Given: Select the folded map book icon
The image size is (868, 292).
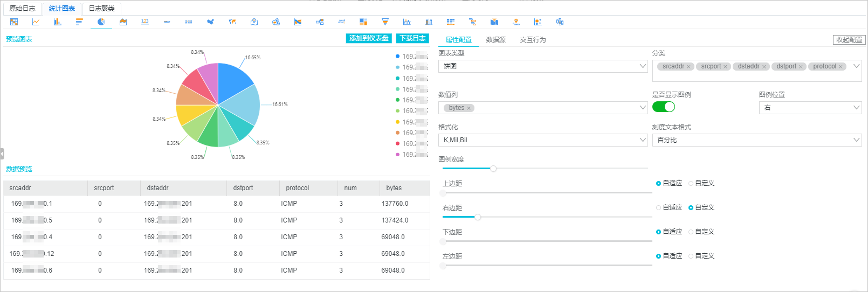Looking at the screenshot, I should (x=494, y=22).
